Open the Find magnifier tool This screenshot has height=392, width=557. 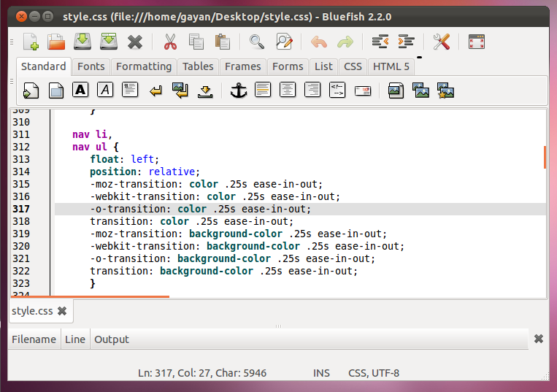pos(256,42)
